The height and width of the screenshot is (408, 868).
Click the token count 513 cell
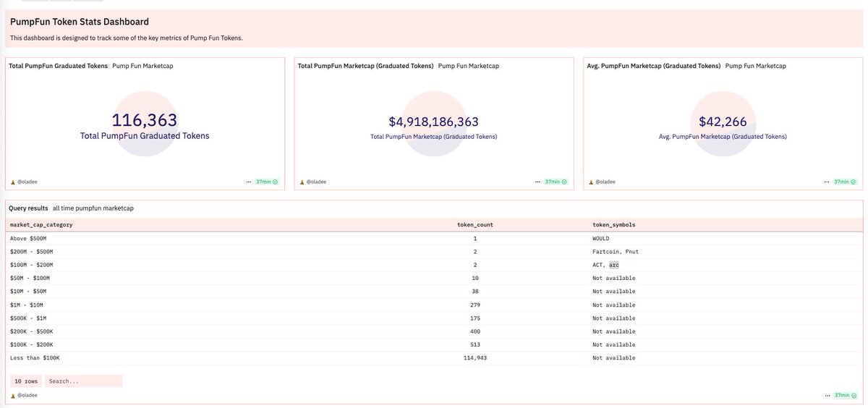[x=475, y=344]
